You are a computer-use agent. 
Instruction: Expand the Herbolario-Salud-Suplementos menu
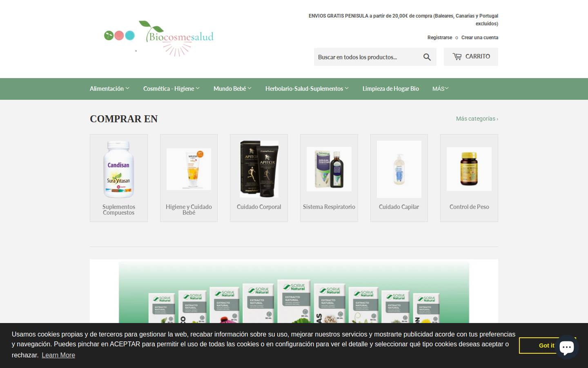pos(307,89)
